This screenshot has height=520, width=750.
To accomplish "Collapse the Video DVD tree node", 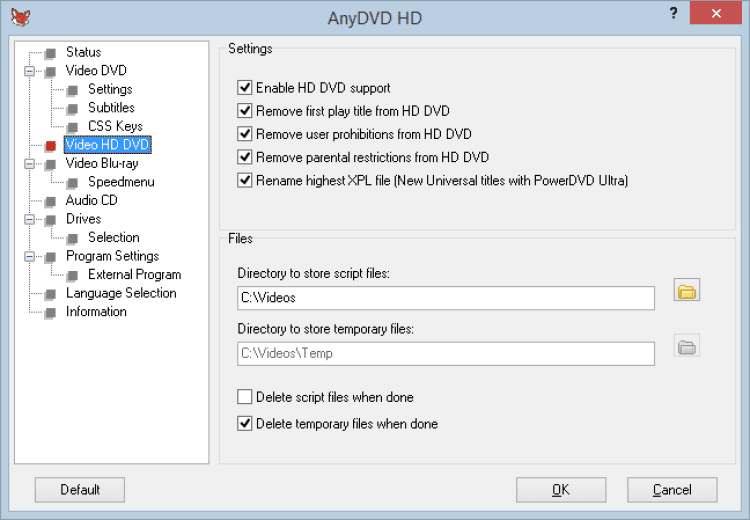I will (29, 71).
